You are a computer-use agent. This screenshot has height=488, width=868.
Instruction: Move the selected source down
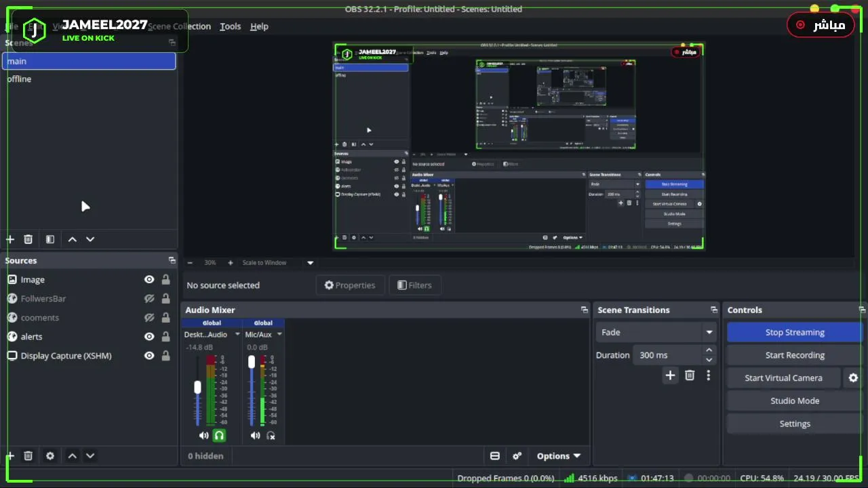coord(90,456)
